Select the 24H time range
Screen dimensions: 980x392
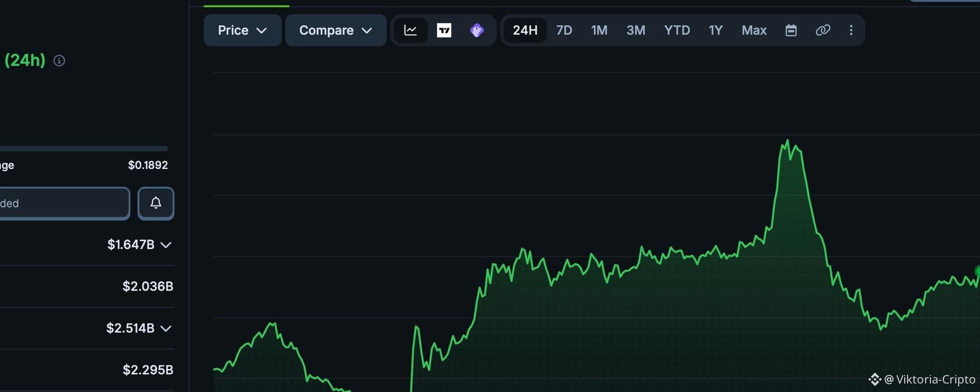coord(525,30)
